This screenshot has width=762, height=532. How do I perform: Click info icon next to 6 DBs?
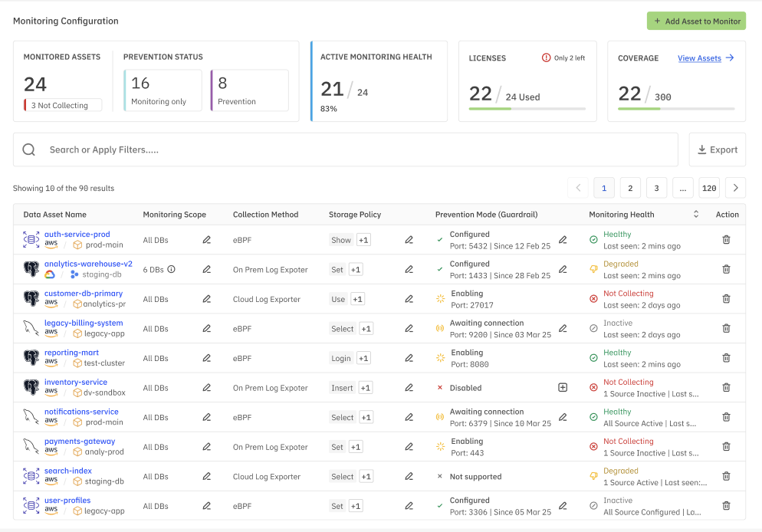(172, 269)
